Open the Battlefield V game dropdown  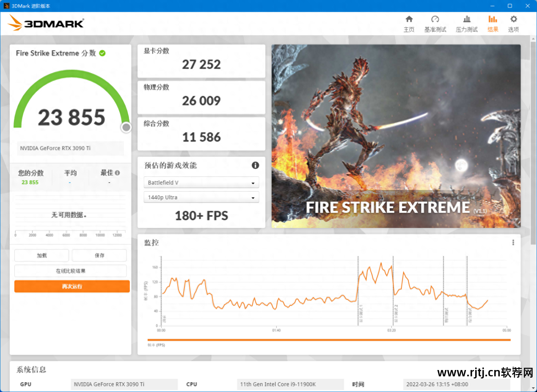pyautogui.click(x=201, y=183)
